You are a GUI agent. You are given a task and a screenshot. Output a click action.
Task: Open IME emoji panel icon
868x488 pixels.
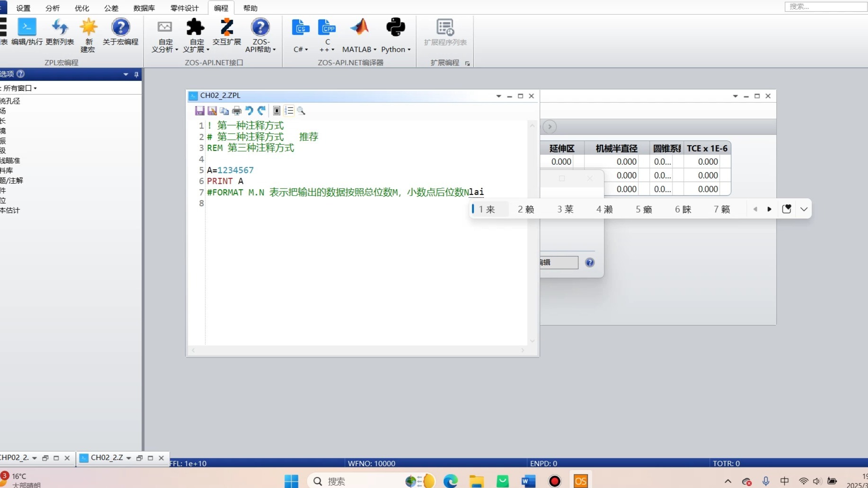[787, 209]
